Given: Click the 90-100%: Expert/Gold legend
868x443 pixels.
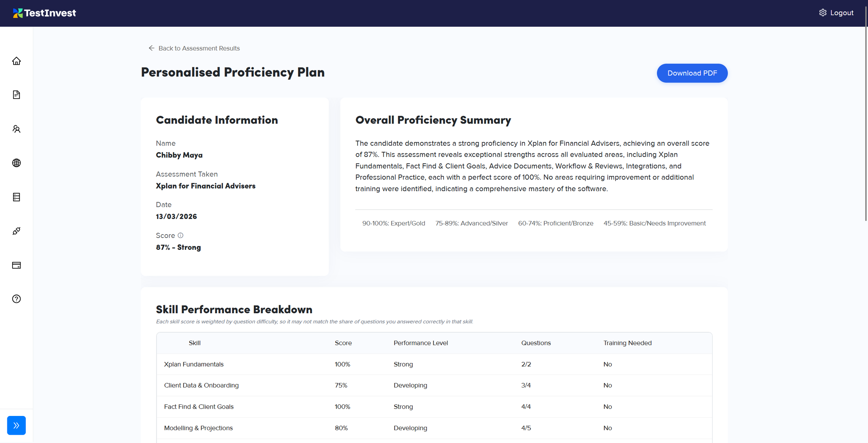Looking at the screenshot, I should click(393, 223).
